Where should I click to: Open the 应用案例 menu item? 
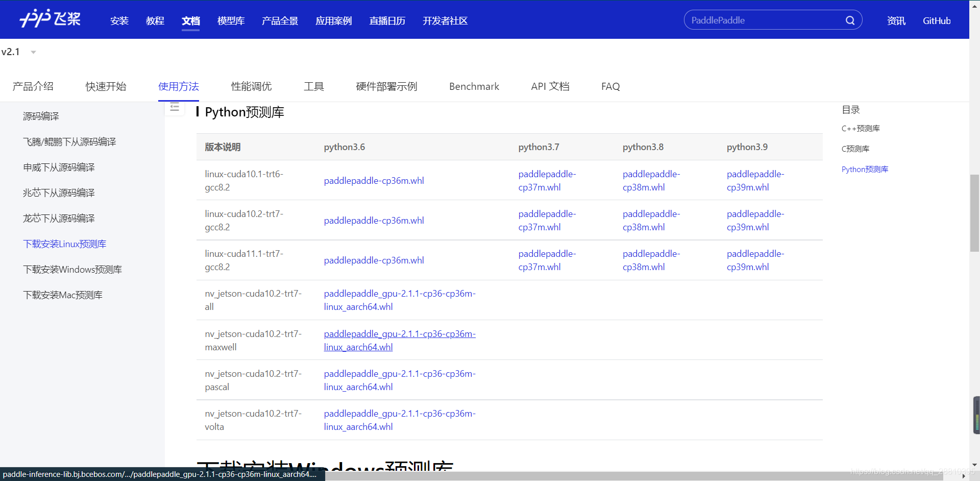click(333, 21)
